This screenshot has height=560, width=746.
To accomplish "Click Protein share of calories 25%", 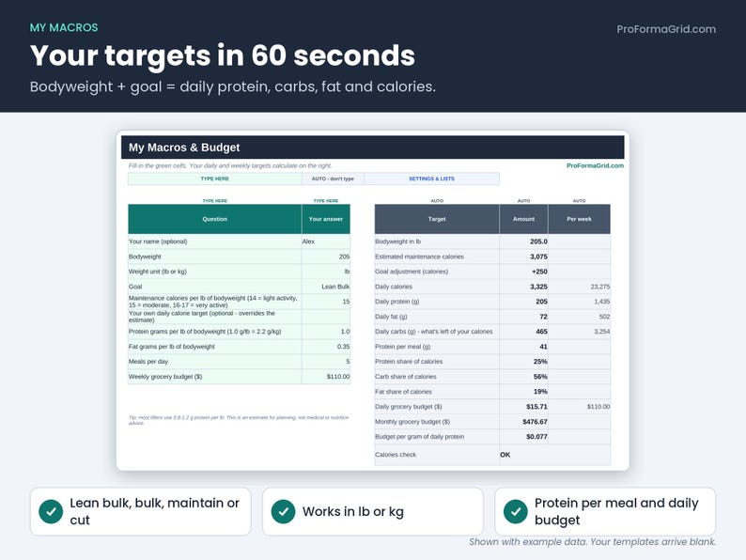I will coord(524,362).
